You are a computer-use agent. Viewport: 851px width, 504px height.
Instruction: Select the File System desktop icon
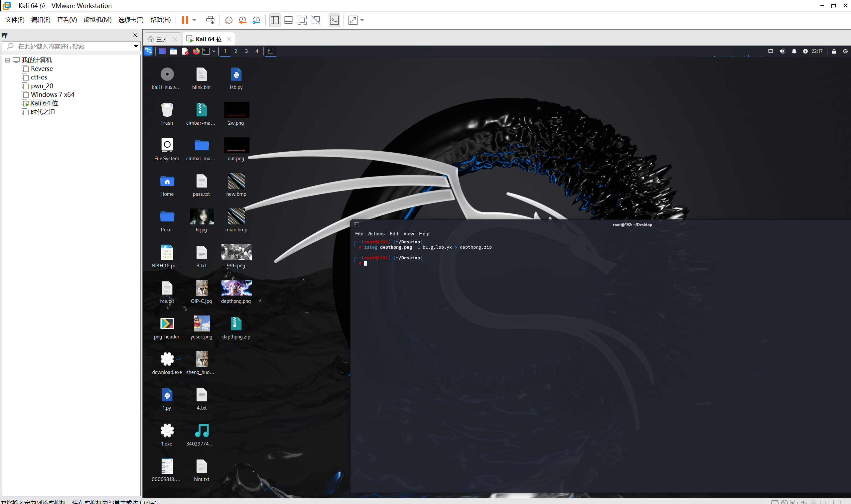click(167, 150)
